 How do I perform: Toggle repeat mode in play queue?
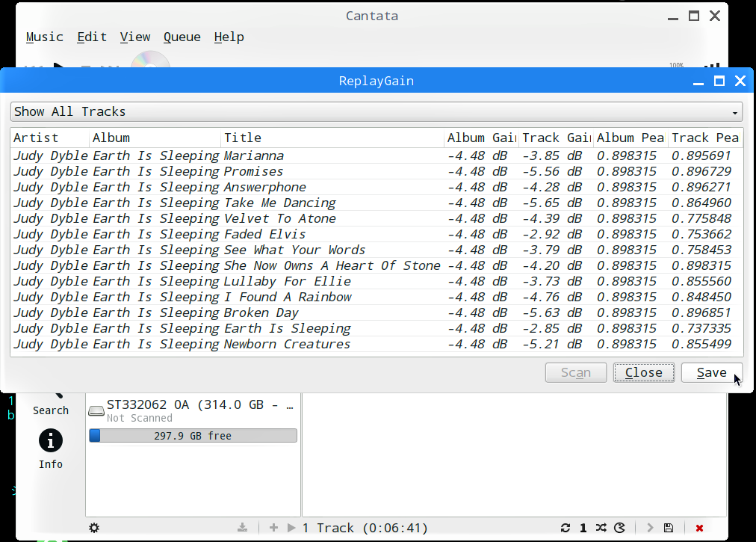(566, 528)
